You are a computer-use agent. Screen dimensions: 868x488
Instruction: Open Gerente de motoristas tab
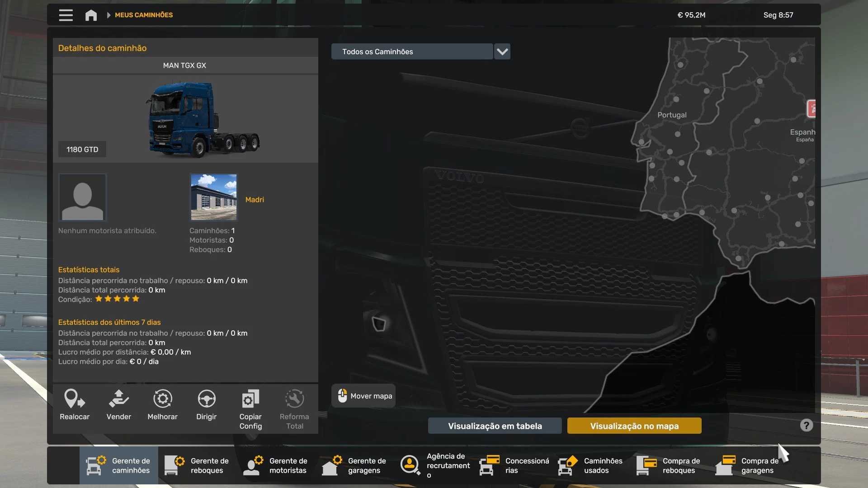point(276,465)
